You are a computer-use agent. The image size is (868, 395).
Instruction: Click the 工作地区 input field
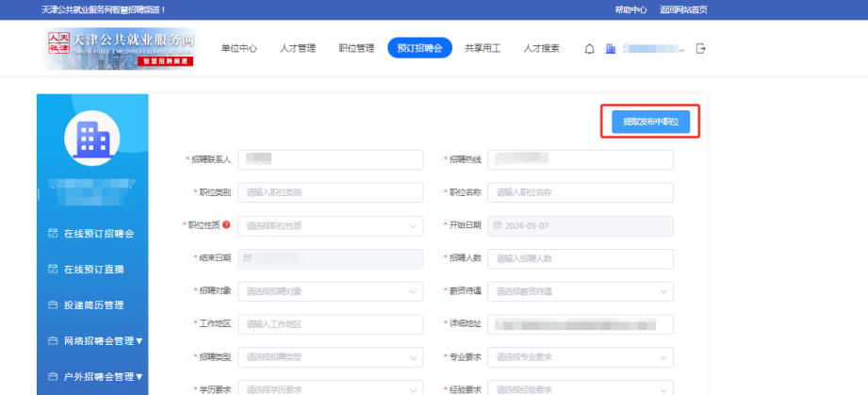click(x=331, y=324)
